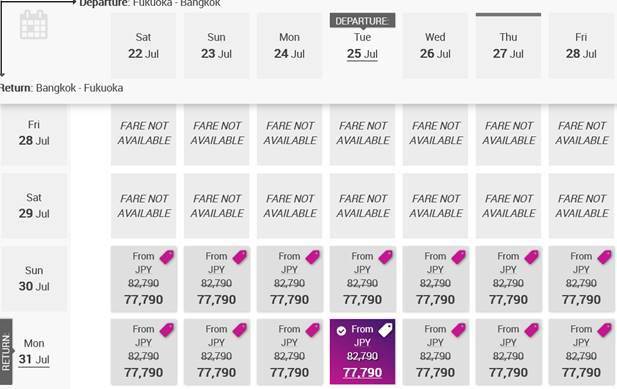Choose fare for Tue 25 Jul and Sun 30 Jul
Viewport: 617px width, 389px height.
pos(362,279)
